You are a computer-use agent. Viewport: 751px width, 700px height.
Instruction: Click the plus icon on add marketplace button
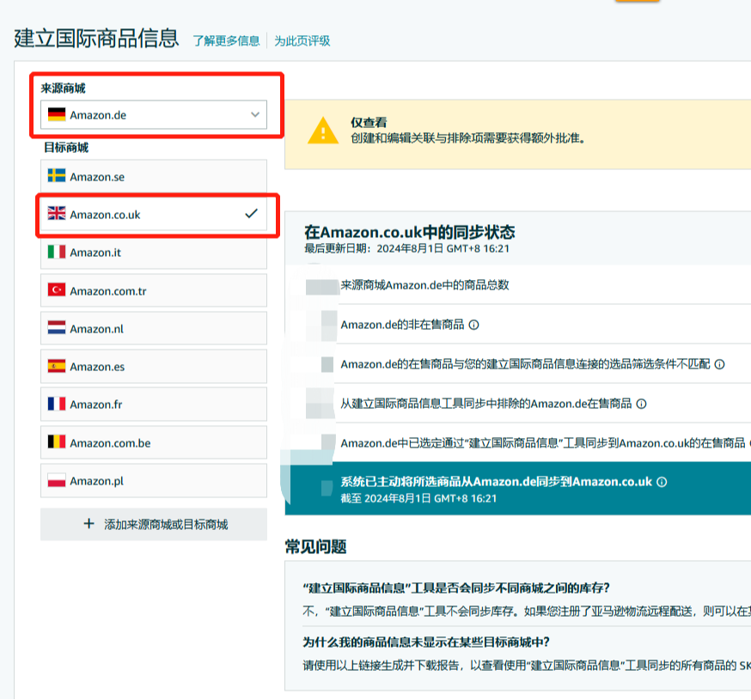point(89,524)
